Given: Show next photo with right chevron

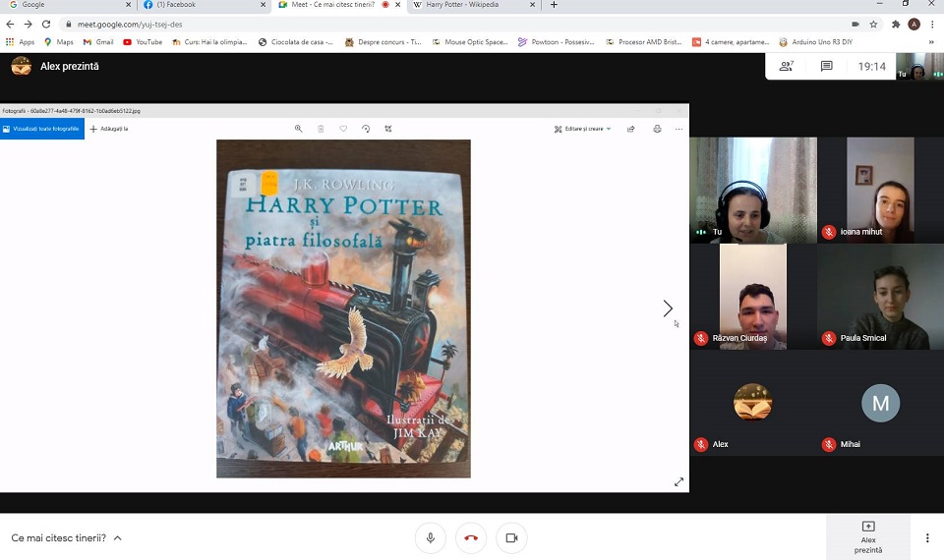Looking at the screenshot, I should pos(668,308).
